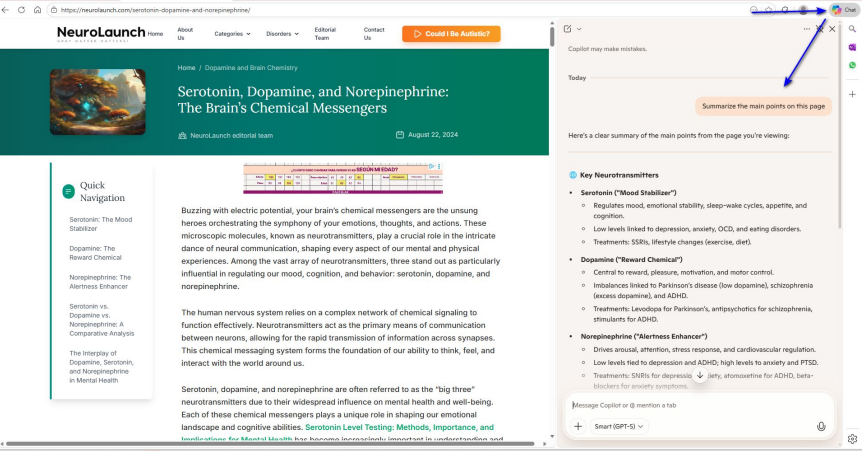Image resolution: width=865 pixels, height=451 pixels.
Task: Expand the Disorders dropdown menu
Action: (x=282, y=34)
